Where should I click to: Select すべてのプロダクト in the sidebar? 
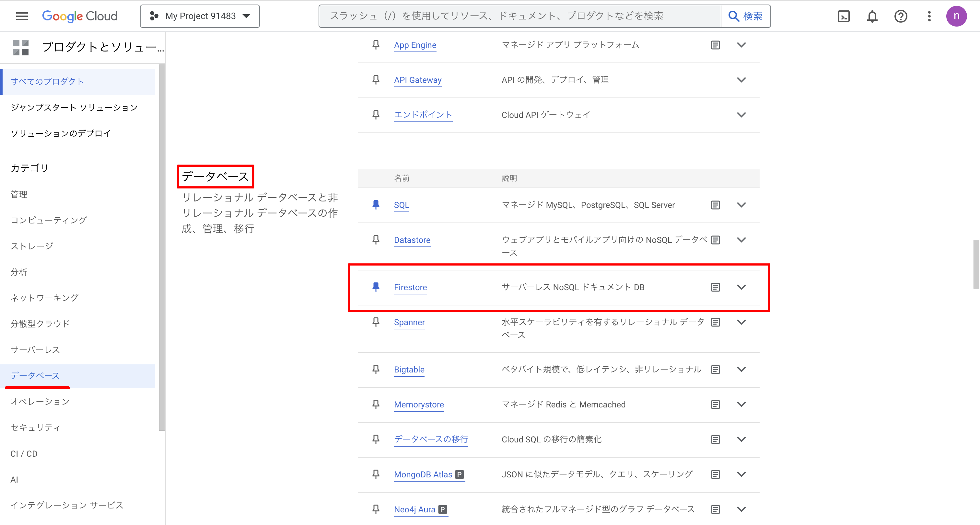[x=46, y=81]
